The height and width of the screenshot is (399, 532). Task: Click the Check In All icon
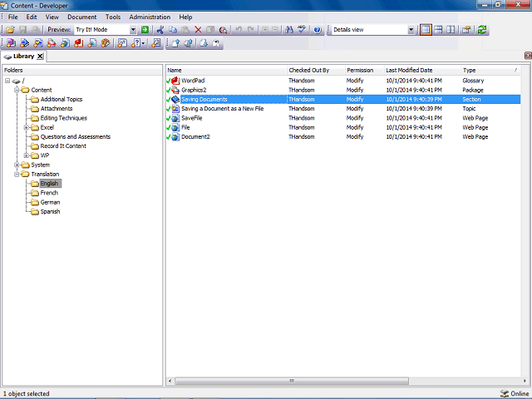[x=189, y=43]
